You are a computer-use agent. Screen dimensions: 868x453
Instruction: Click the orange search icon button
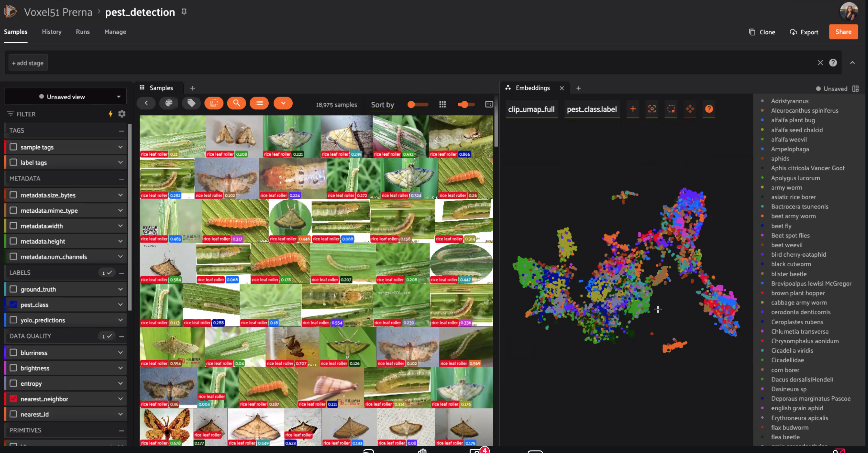236,103
